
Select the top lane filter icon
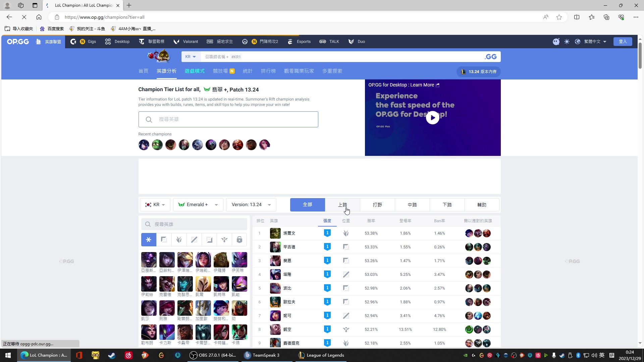tap(164, 240)
